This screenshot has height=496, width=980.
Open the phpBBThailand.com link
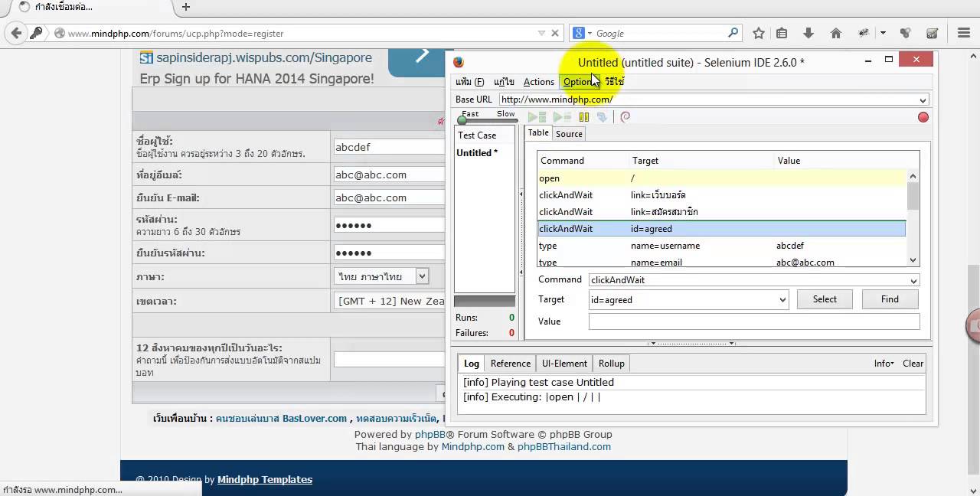pyautogui.click(x=564, y=446)
